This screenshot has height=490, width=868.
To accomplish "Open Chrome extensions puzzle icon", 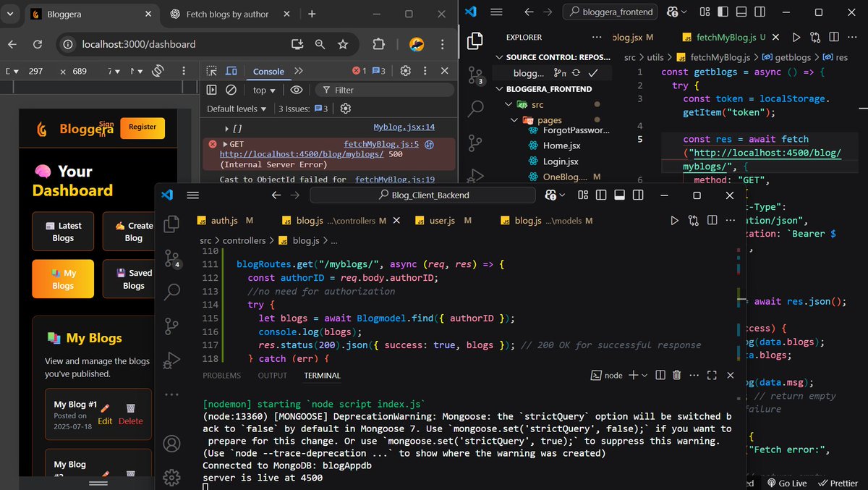I will [x=378, y=44].
